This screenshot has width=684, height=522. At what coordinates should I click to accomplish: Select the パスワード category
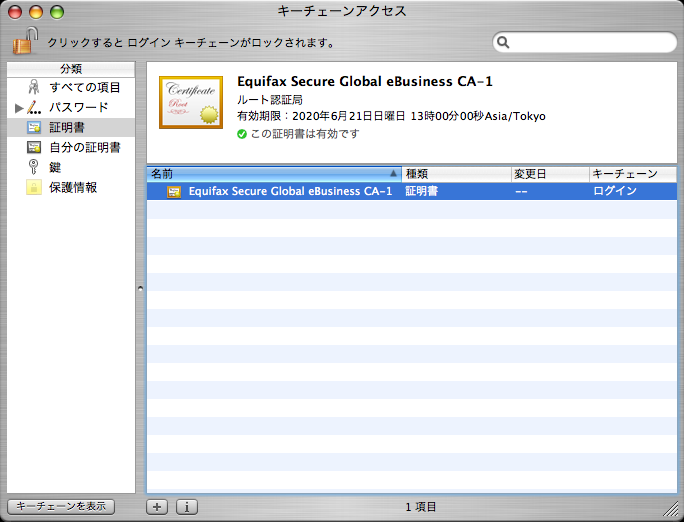click(x=71, y=107)
